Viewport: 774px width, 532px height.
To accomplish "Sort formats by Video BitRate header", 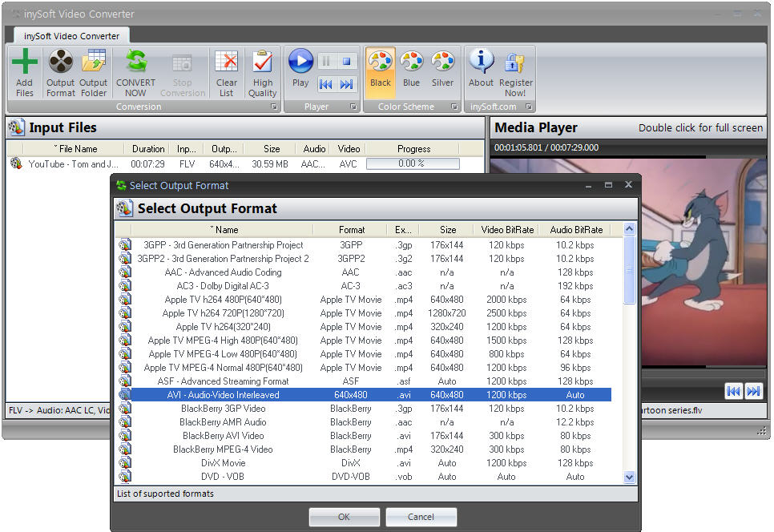I will (507, 229).
